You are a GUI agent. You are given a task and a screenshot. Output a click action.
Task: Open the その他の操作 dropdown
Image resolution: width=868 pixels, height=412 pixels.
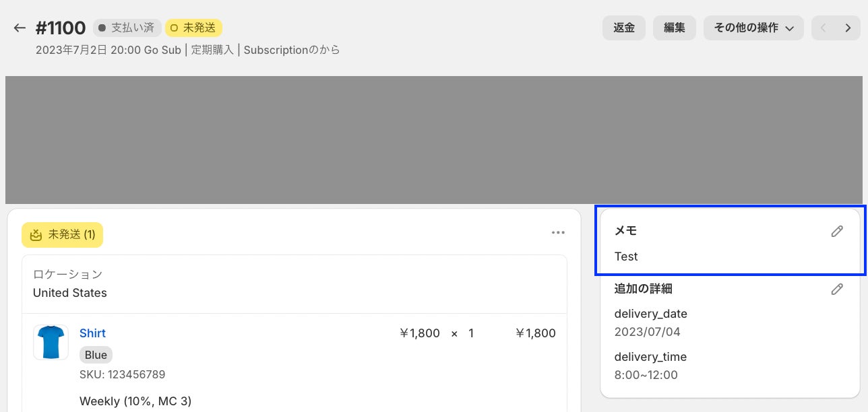pos(753,28)
